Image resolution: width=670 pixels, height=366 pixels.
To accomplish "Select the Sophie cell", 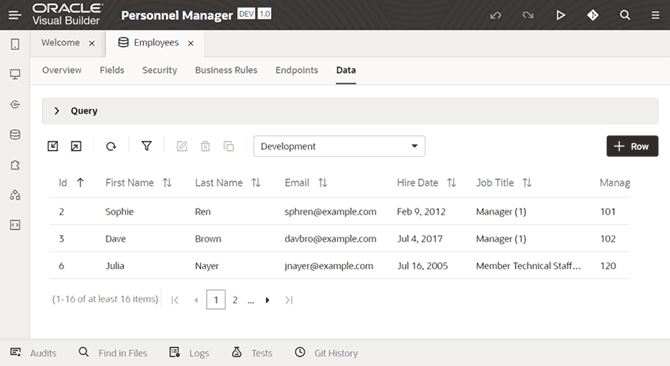I will point(120,211).
